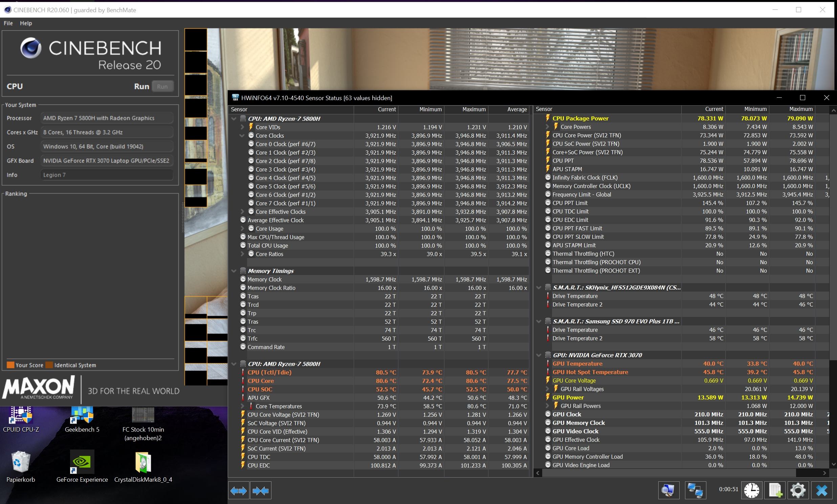Collapse the Memory Timings group
Image resolution: width=837 pixels, height=504 pixels.
[x=234, y=271]
